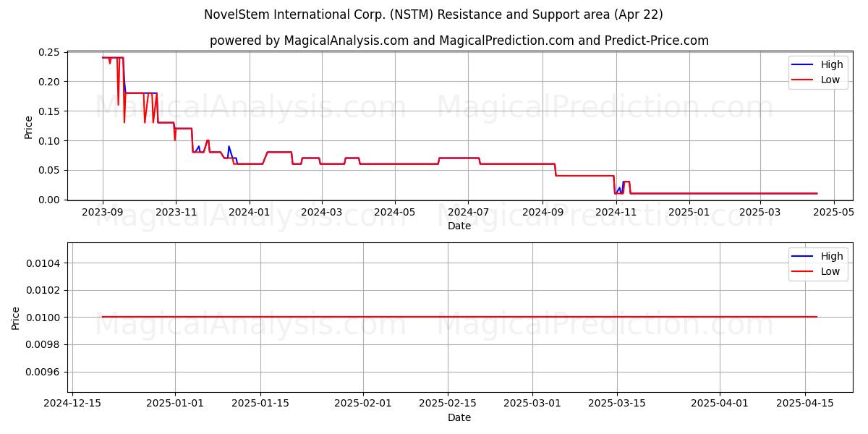
Task: Click the top chart 'Date' axis label
Action: pos(459,226)
